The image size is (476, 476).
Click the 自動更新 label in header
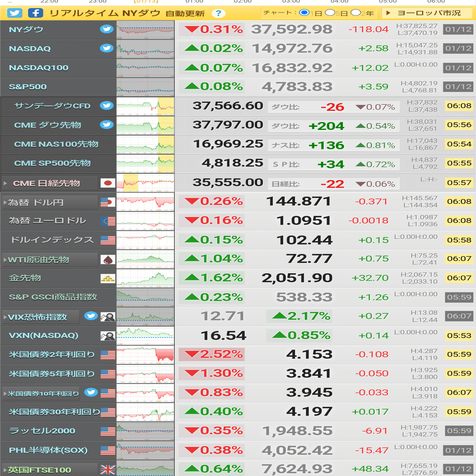pos(185,13)
